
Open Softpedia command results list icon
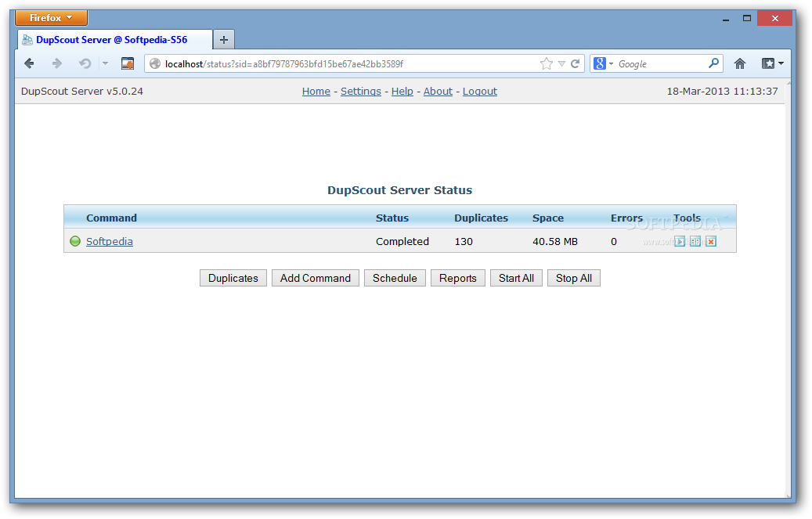[x=695, y=241]
